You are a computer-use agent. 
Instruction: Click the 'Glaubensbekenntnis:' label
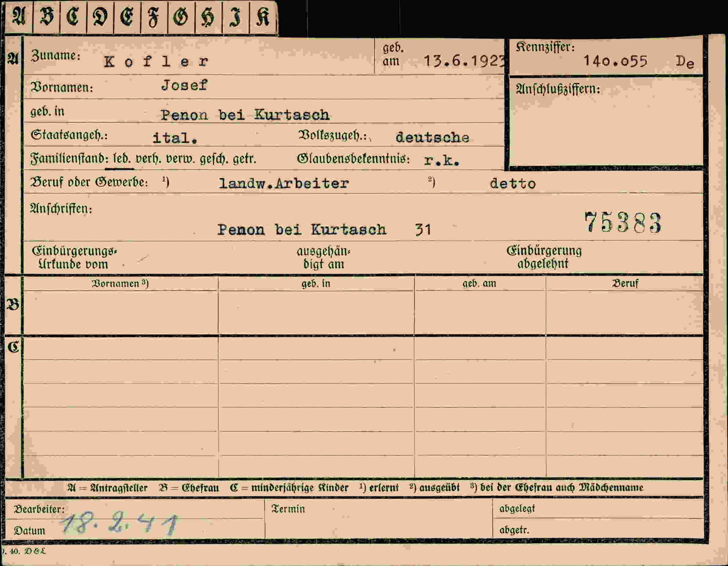[353, 159]
